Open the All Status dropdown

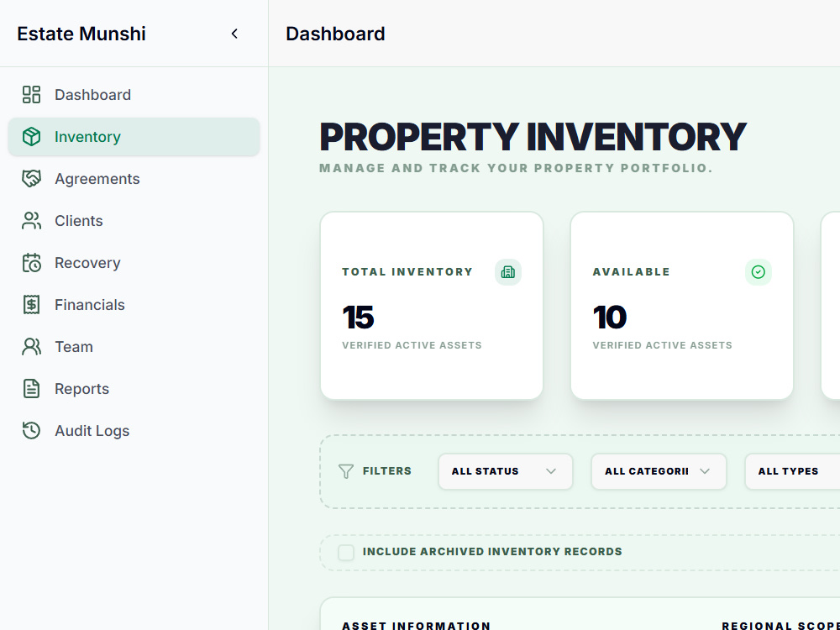point(505,471)
